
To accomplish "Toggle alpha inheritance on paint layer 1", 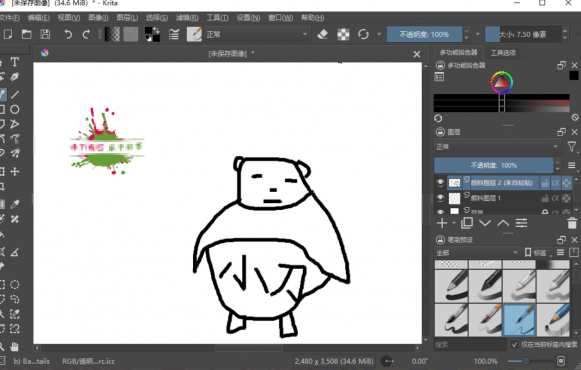I will pos(555,198).
